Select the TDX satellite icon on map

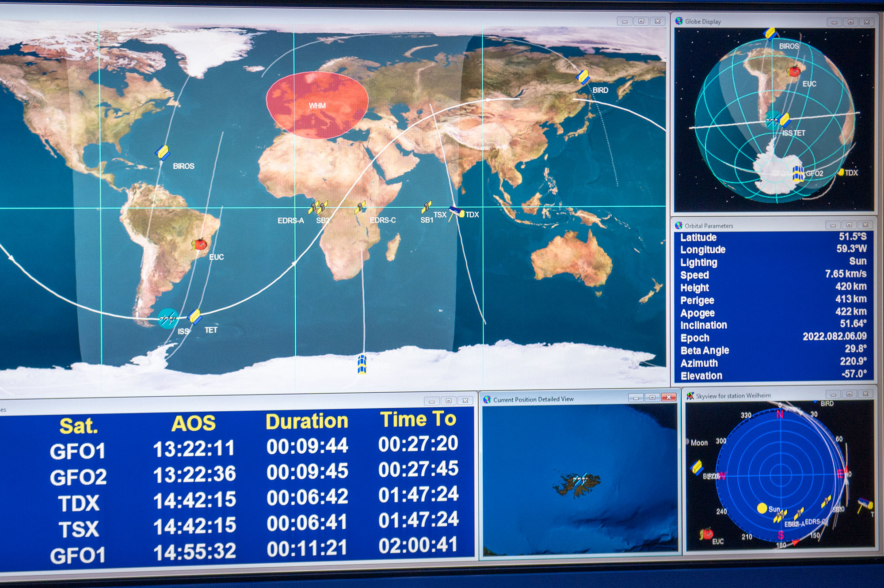pos(457,213)
